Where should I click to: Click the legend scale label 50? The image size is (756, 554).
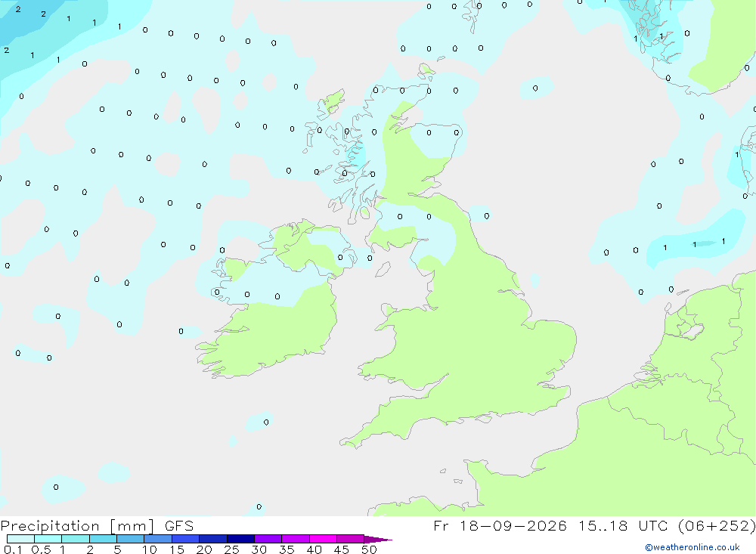pos(369,549)
